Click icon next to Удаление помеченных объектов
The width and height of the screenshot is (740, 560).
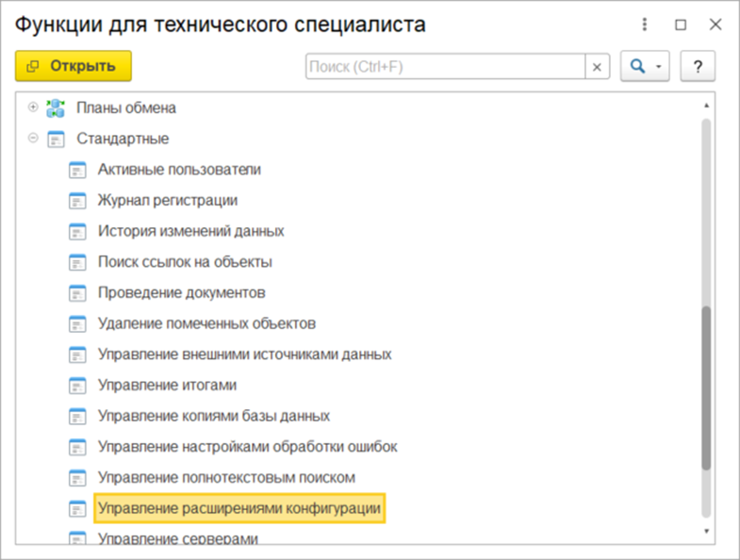click(x=77, y=323)
